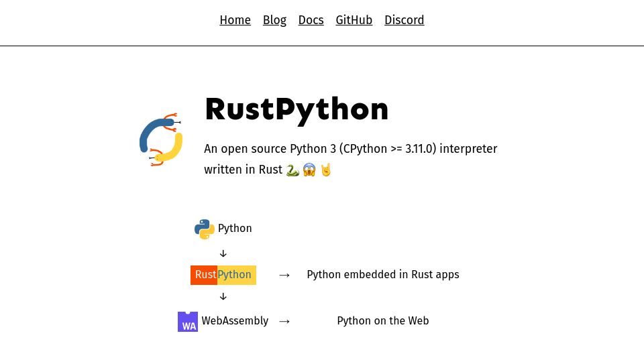Image resolution: width=644 pixels, height=362 pixels.
Task: Click the 'written in Rust' text
Action: click(x=243, y=170)
